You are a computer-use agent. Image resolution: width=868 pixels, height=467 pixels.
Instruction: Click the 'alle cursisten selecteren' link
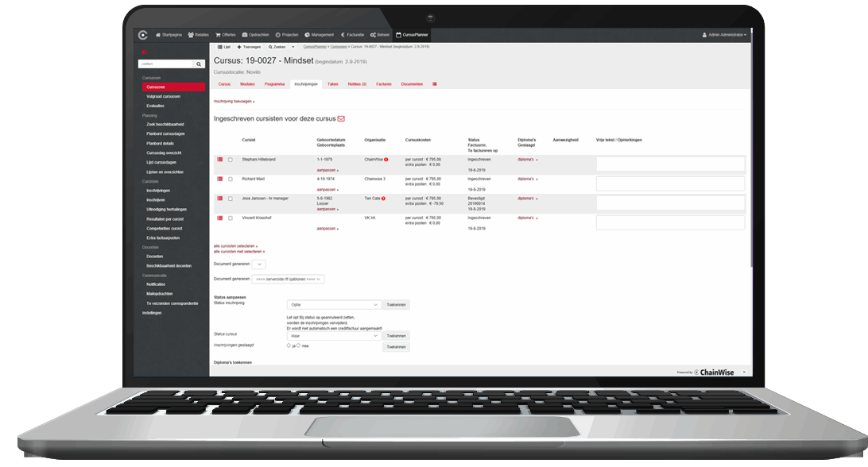233,247
